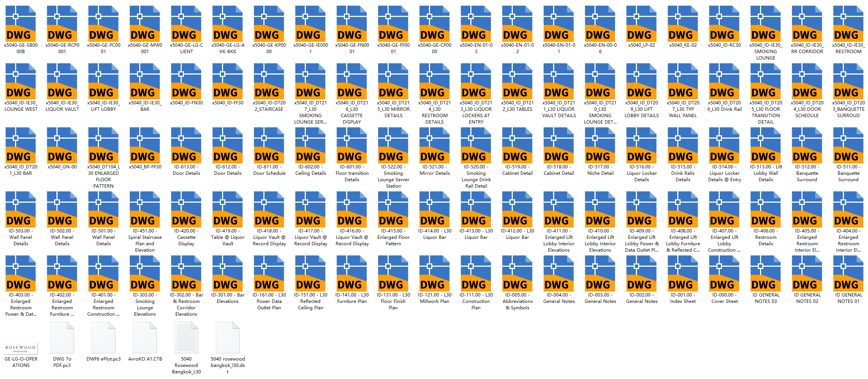Image resolution: width=868 pixels, height=379 pixels.
Task: Click the 'ID-414.00 - L30 Liquor Bar' name
Action: click(435, 234)
